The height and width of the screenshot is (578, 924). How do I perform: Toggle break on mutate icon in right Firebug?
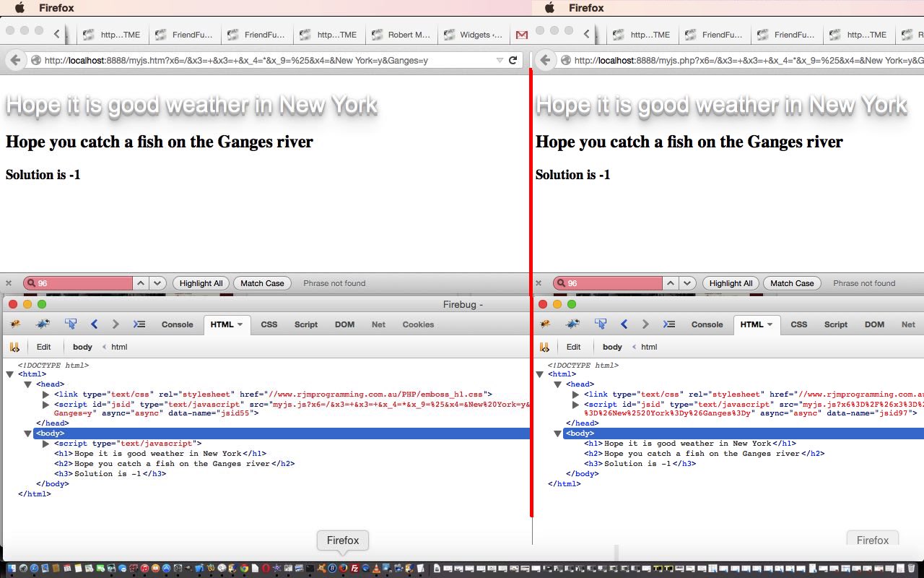click(x=544, y=347)
